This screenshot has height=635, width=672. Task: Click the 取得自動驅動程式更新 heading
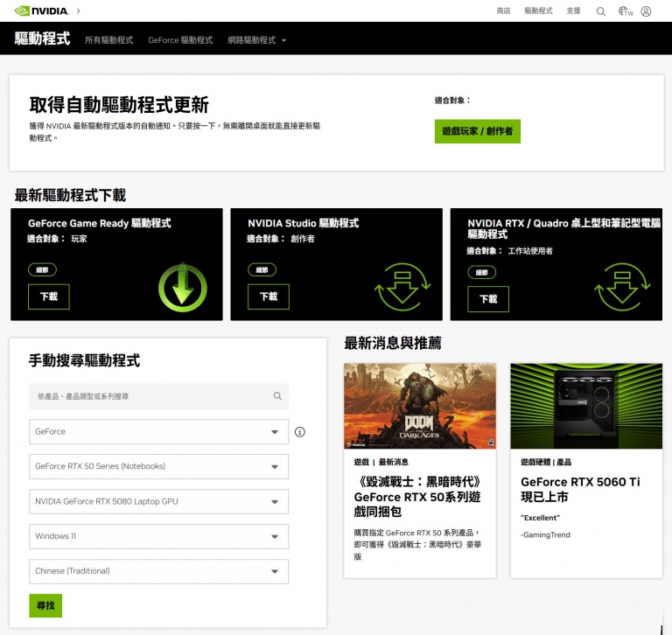coord(119,105)
